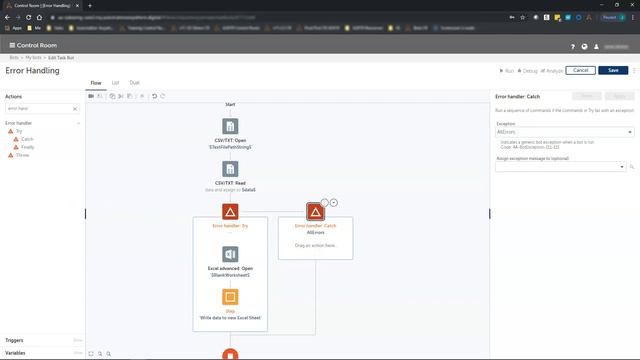Viewport: 640px width, 360px height.
Task: Click the record icon in editor toolbar
Action: 91,96
